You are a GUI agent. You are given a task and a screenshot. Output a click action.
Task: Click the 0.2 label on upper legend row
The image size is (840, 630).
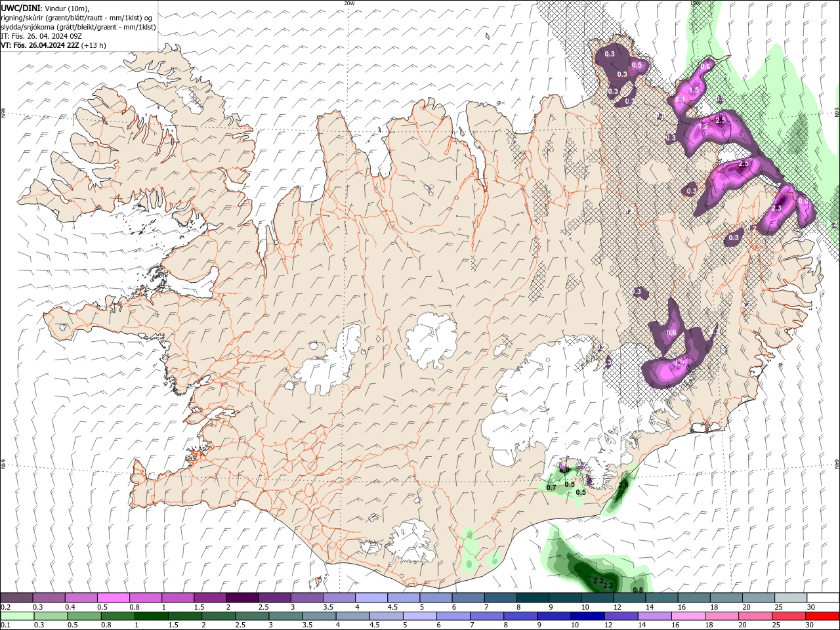click(x=5, y=607)
